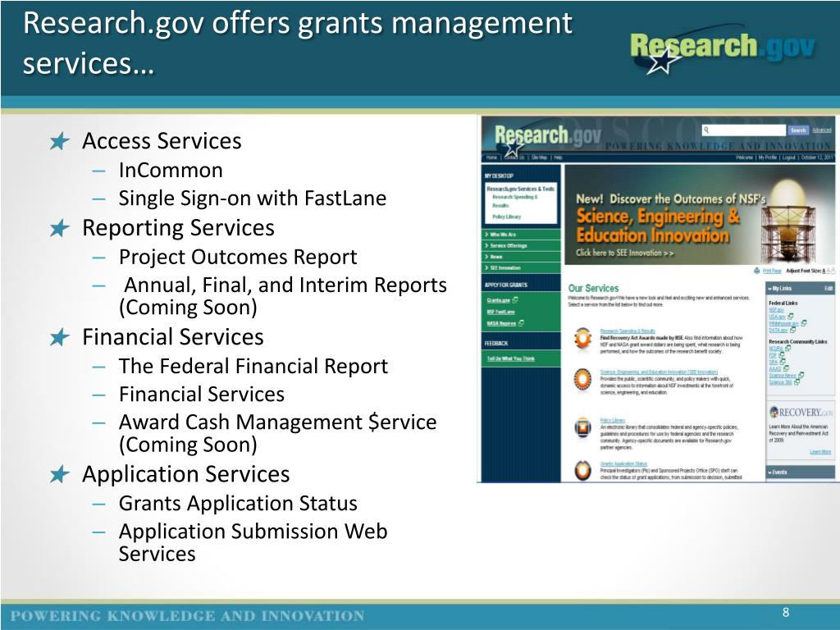Viewport: 840px width, 630px height.
Task: Click the 'Single Sign-on with FastLane' text
Action: 253,199
